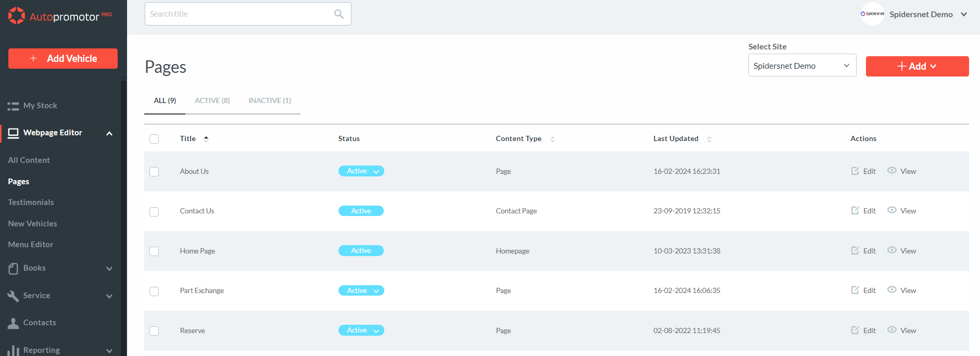
Task: Click the eye view icon for Contact Us
Action: click(x=892, y=210)
